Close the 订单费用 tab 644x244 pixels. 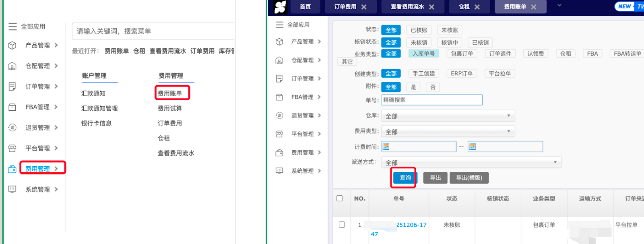[364, 7]
